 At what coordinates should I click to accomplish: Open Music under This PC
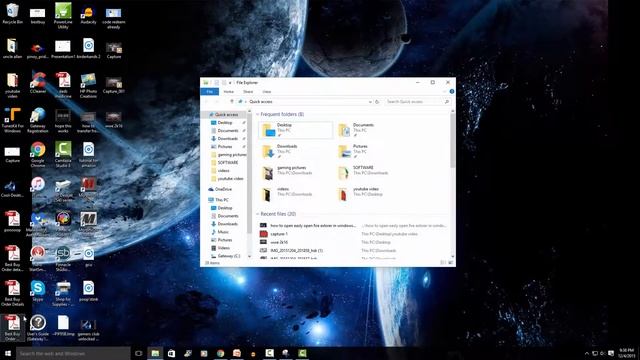pyautogui.click(x=220, y=232)
